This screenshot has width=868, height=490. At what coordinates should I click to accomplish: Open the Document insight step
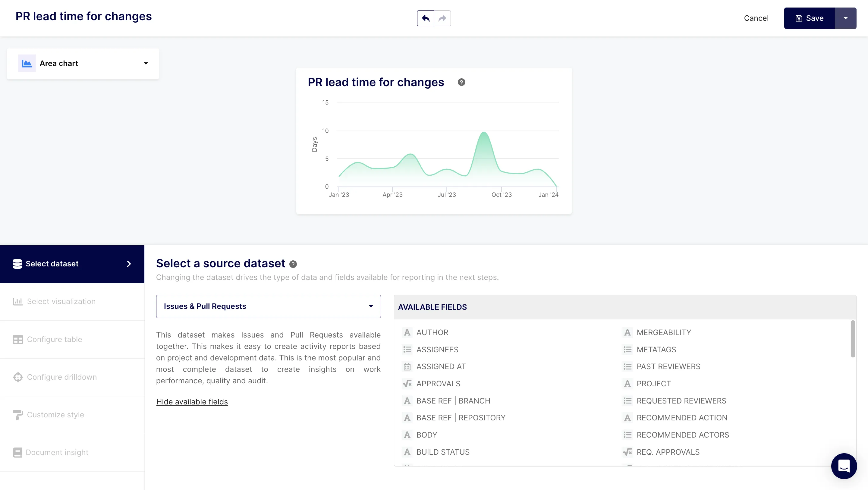(57, 452)
